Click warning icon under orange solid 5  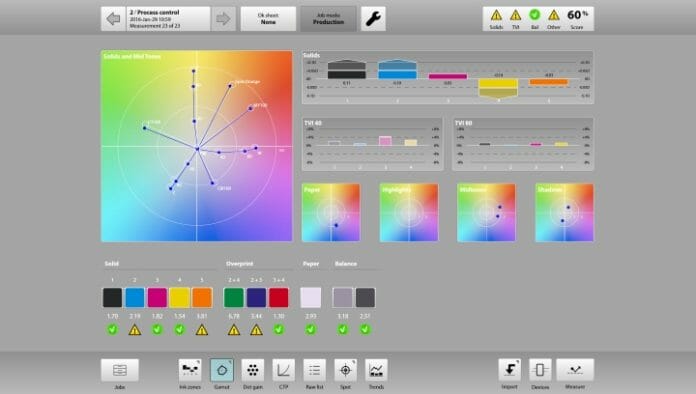point(202,330)
